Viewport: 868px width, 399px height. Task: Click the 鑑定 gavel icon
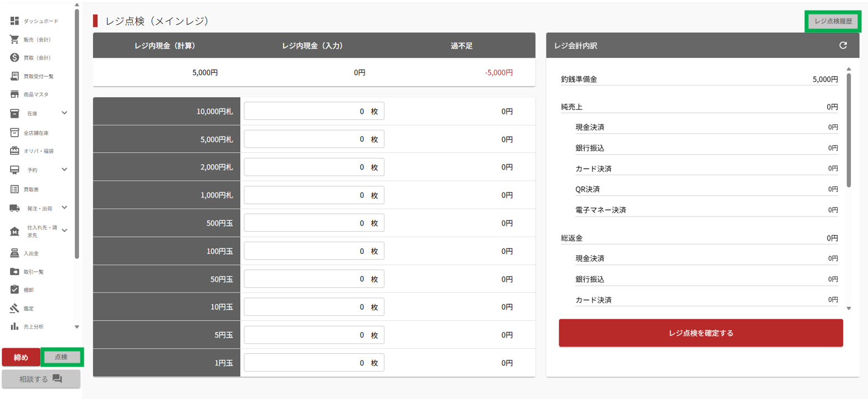point(15,308)
